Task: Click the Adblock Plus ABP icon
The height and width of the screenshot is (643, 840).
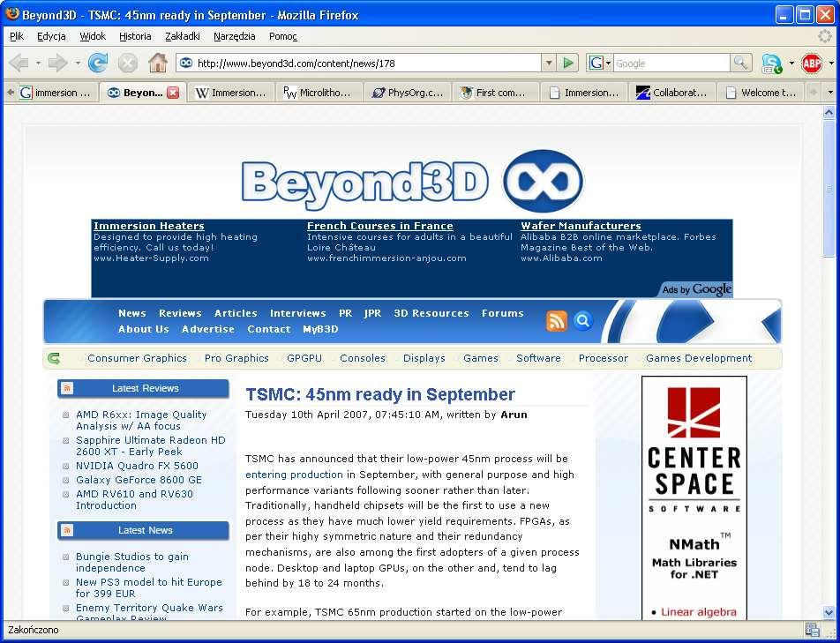Action: click(812, 64)
